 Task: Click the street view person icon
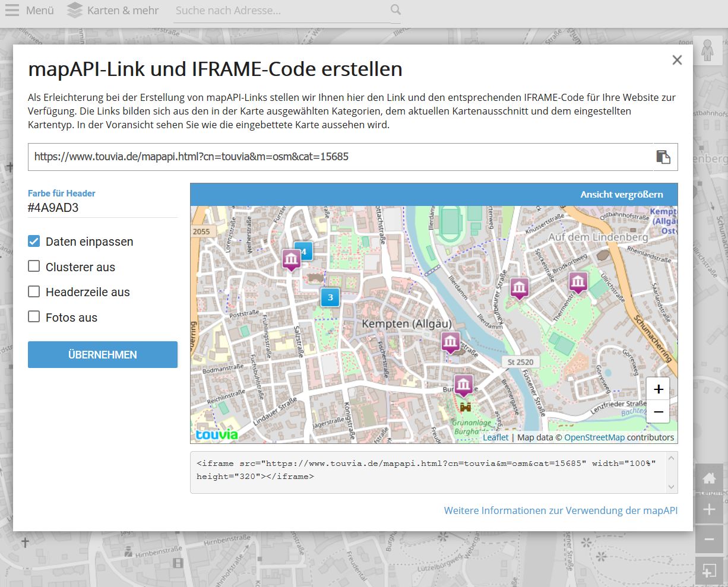(x=707, y=51)
